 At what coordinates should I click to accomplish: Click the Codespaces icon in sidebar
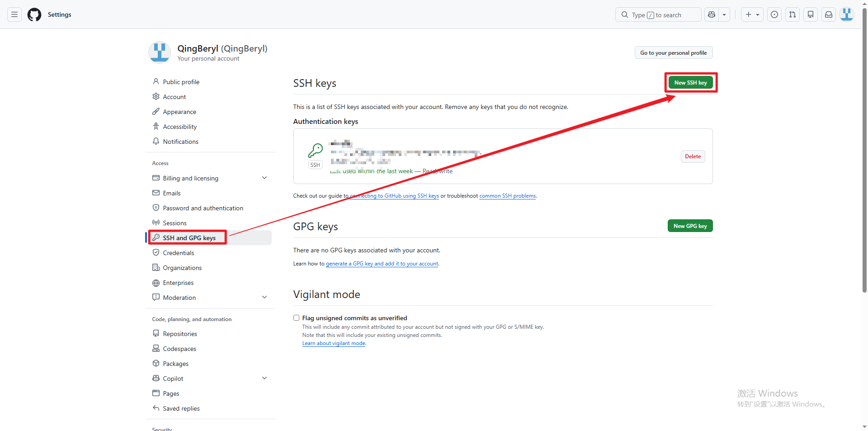tap(156, 348)
